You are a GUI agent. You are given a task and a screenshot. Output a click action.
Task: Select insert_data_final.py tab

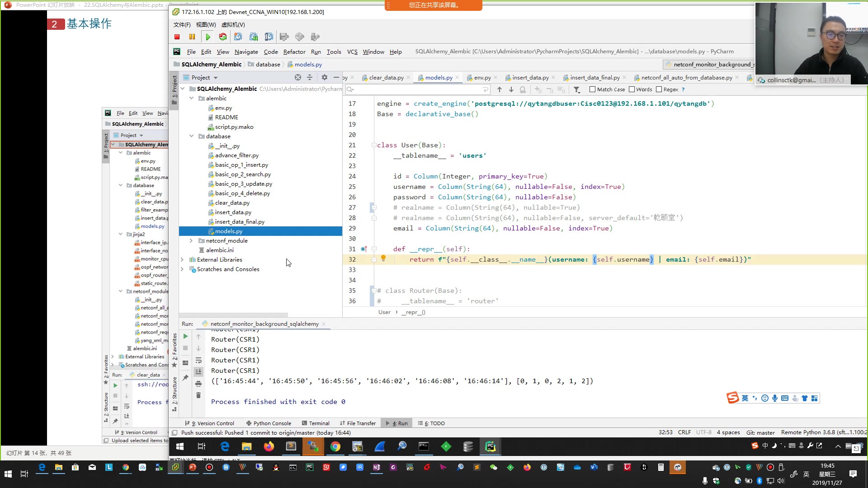coord(594,78)
